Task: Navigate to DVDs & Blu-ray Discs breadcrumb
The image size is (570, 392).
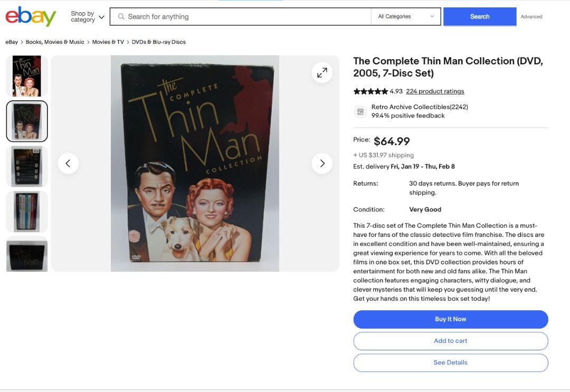Action: coord(158,42)
